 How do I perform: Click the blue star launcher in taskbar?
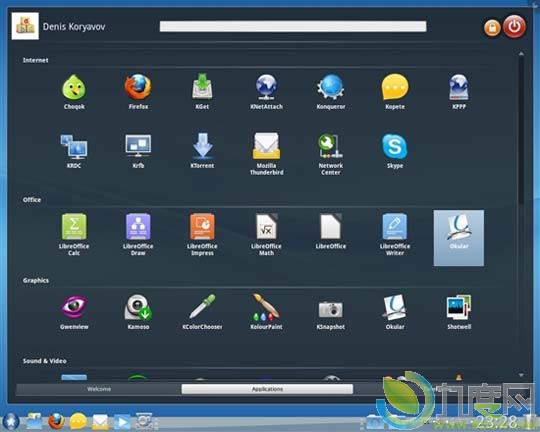pyautogui.click(x=11, y=421)
